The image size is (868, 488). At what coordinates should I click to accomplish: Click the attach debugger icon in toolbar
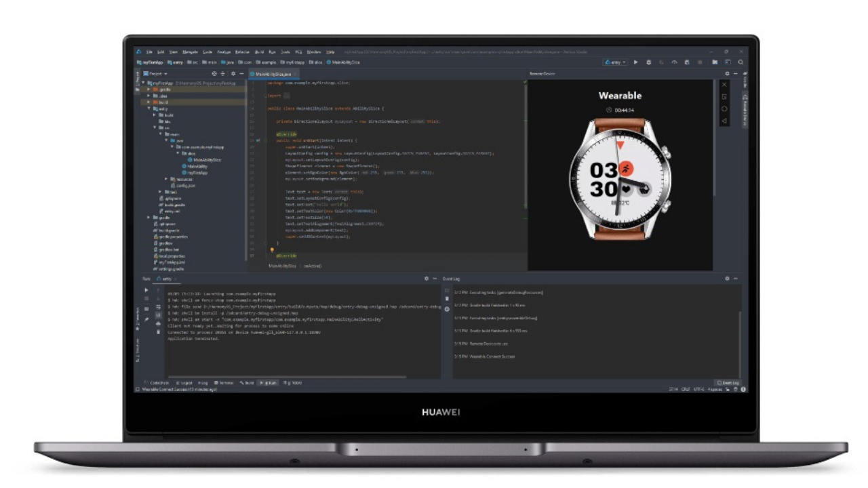pyautogui.click(x=688, y=62)
